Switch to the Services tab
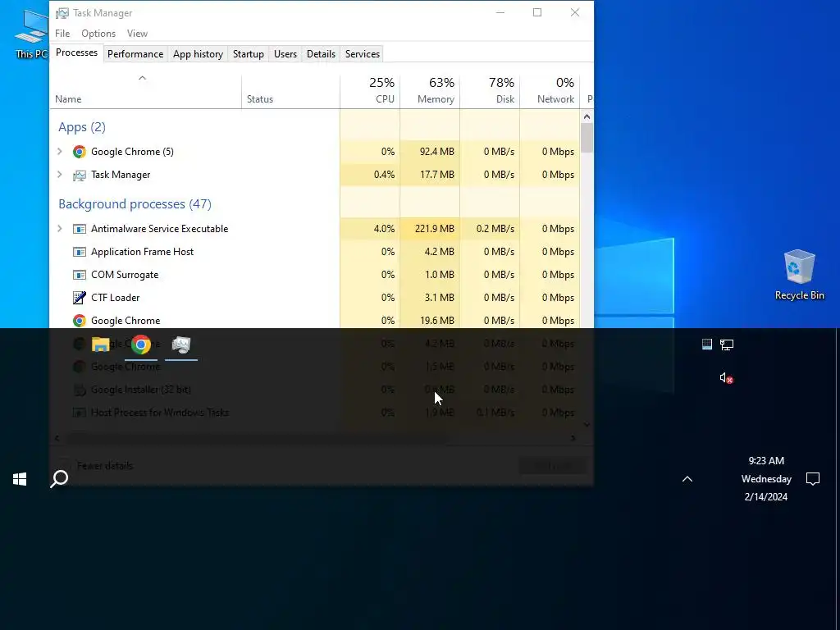The height and width of the screenshot is (630, 840). [362, 54]
